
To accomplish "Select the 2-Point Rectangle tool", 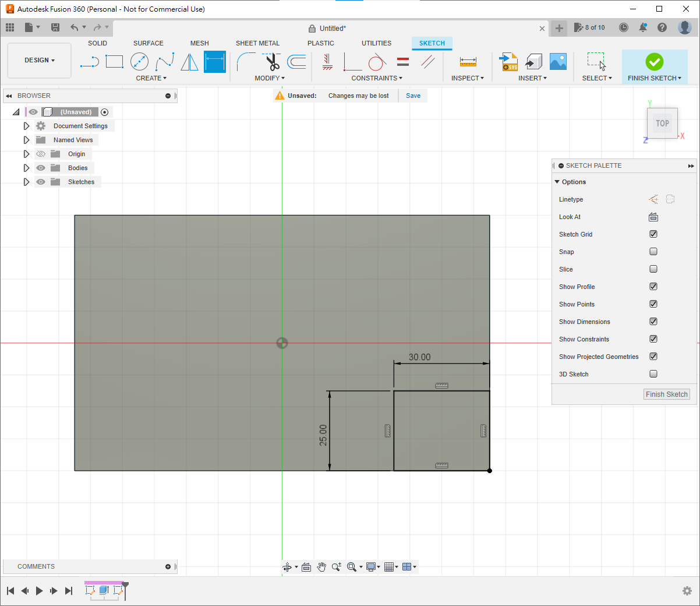I will point(114,62).
